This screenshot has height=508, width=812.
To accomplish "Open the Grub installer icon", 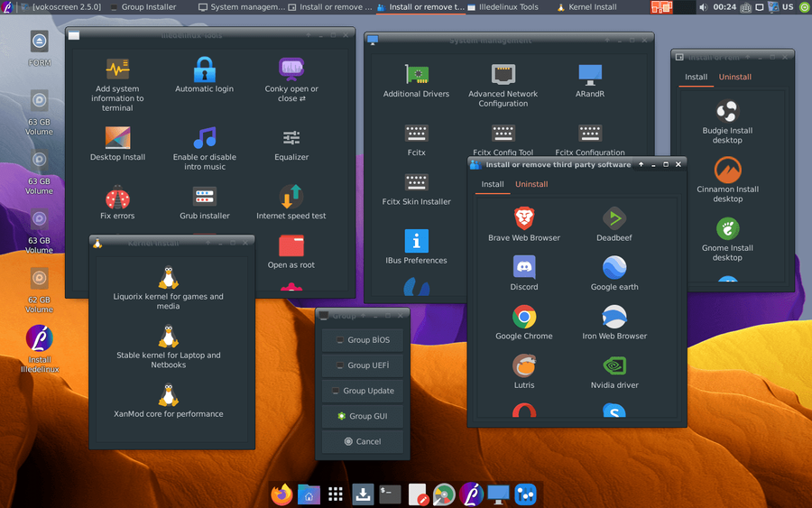I will 205,197.
